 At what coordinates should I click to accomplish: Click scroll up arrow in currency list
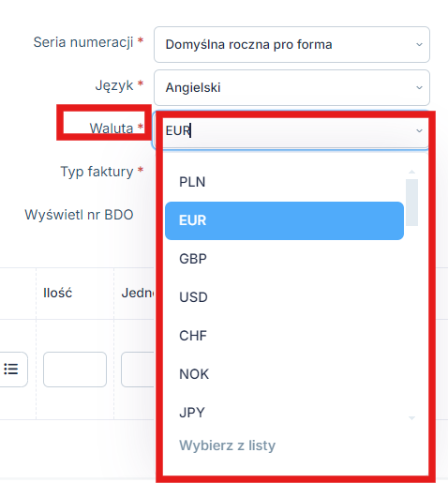[411, 172]
